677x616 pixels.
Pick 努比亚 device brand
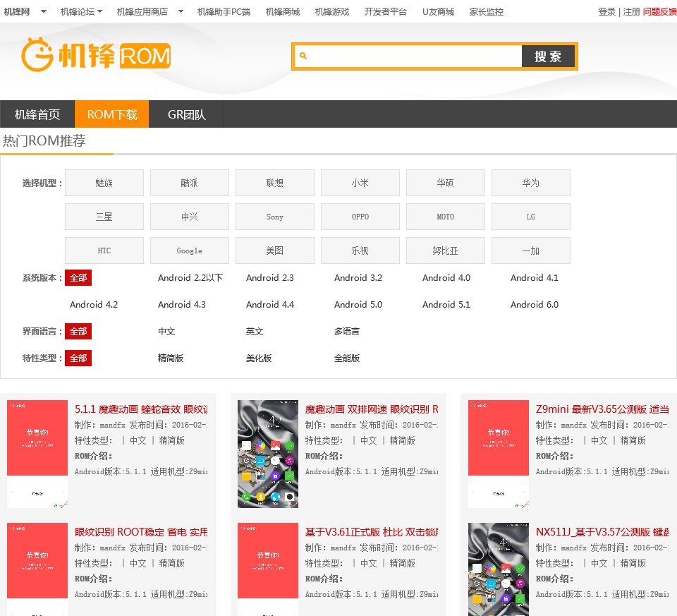pos(445,250)
